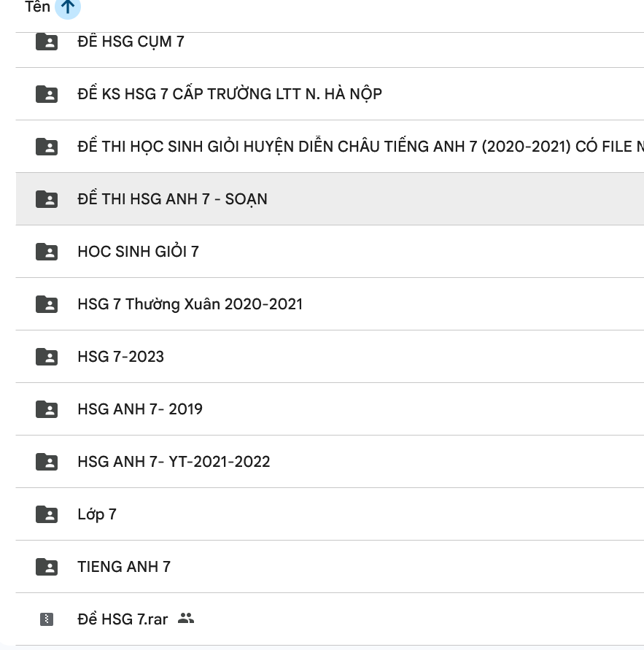Click the shared folder icon for ĐỀ HSG CỤM 7
The width and height of the screenshot is (644, 650).
click(47, 42)
